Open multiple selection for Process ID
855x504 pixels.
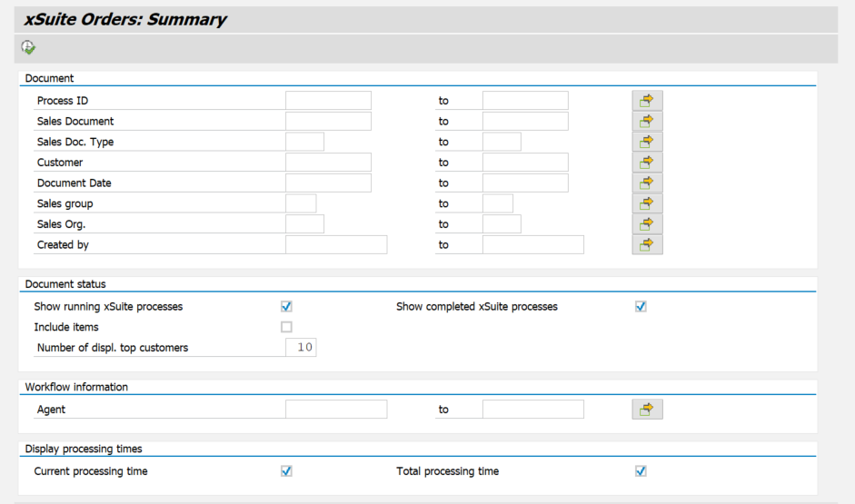(647, 100)
